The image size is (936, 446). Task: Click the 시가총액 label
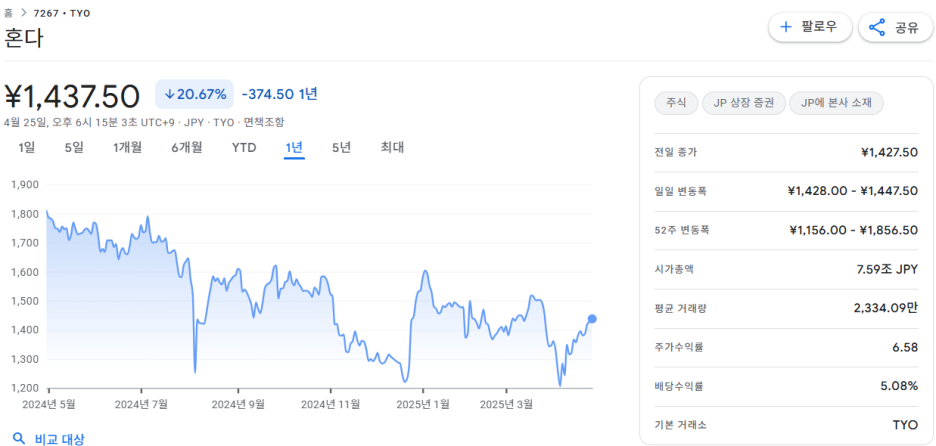point(675,269)
